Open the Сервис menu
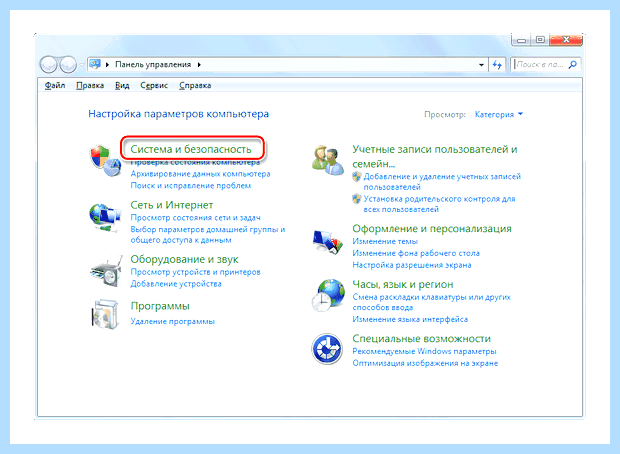The height and width of the screenshot is (454, 620). [x=154, y=85]
